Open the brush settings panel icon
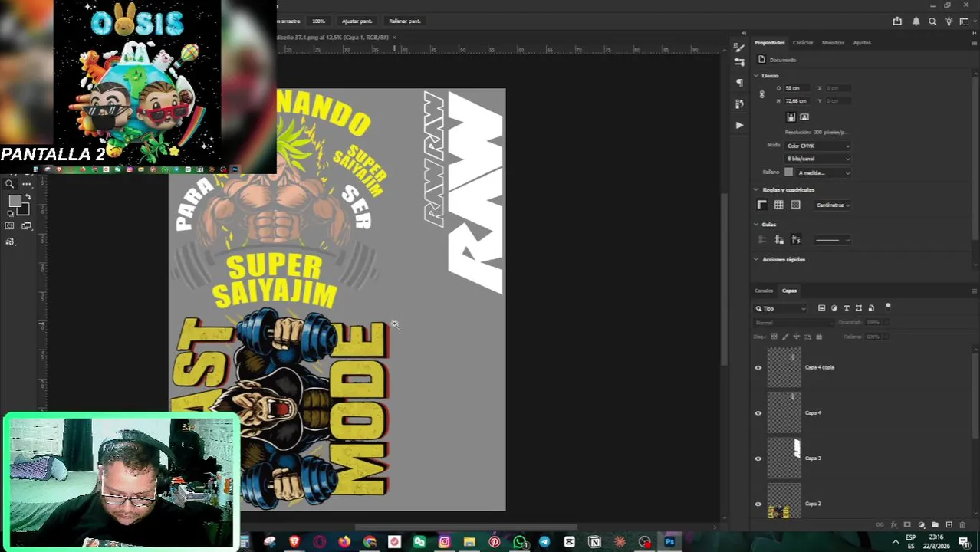 tap(739, 48)
